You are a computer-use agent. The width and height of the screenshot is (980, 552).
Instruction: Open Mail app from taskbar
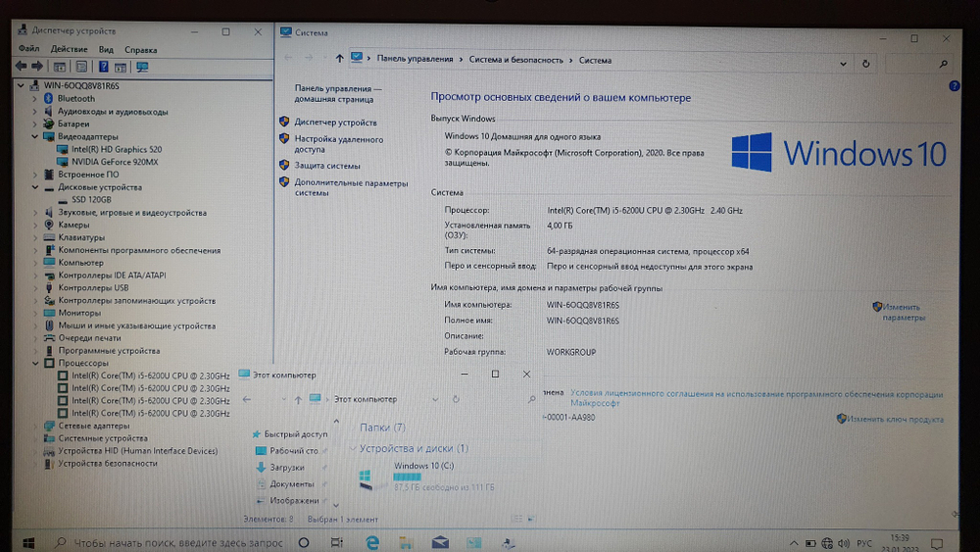pos(440,542)
